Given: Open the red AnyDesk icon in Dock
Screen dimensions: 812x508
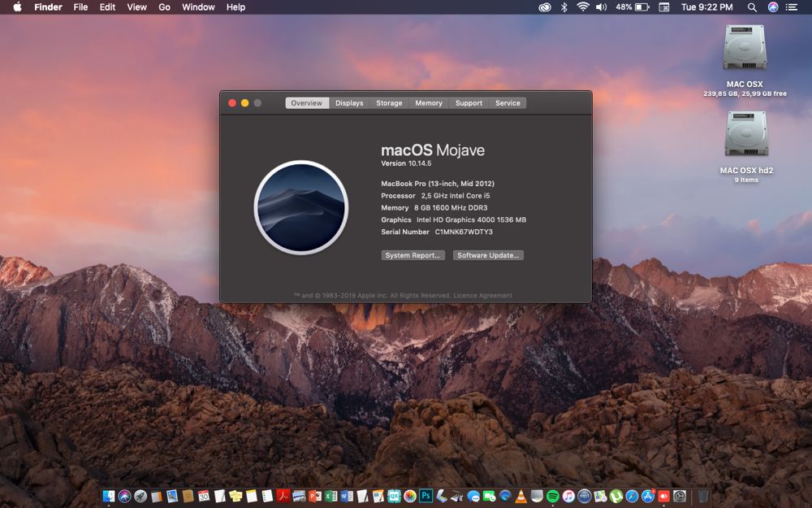Looking at the screenshot, I should [664, 496].
